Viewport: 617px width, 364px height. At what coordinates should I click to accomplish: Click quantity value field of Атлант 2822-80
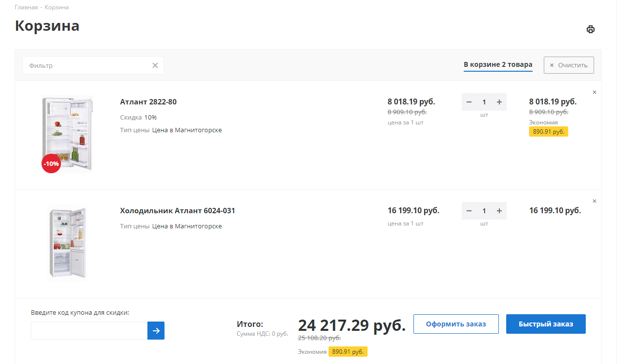tap(484, 102)
